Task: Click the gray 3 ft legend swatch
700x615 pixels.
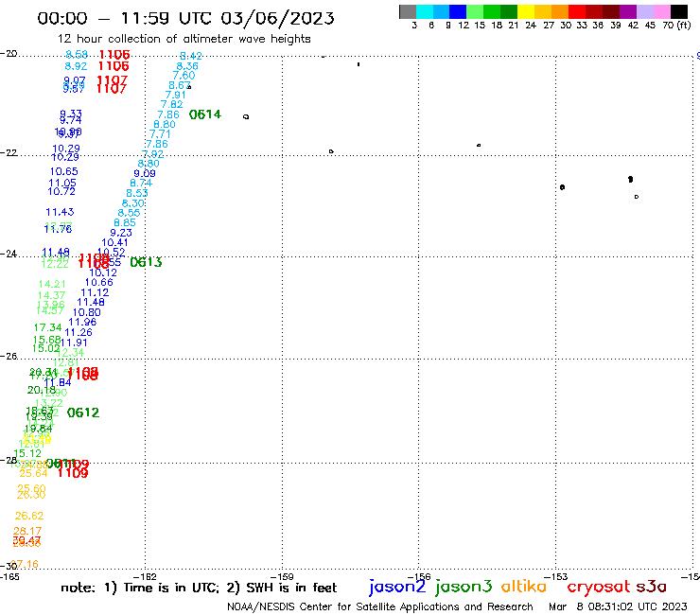Action: [x=408, y=11]
